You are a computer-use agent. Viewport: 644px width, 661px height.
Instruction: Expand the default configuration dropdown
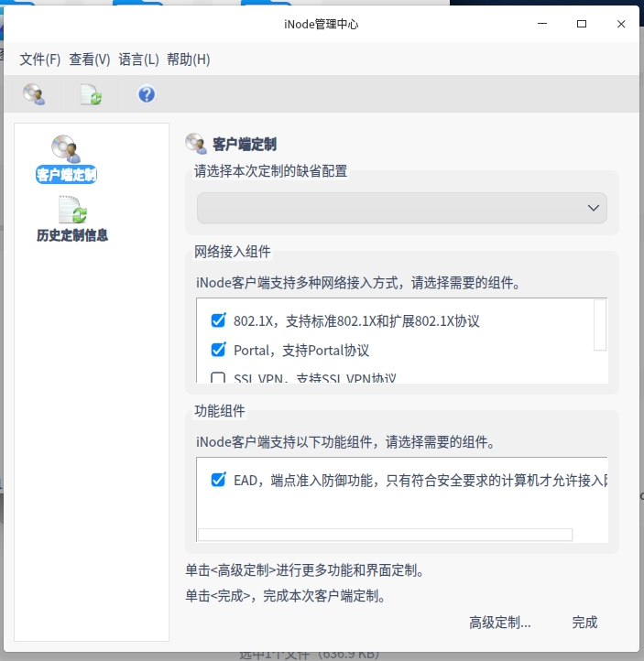pyautogui.click(x=402, y=208)
